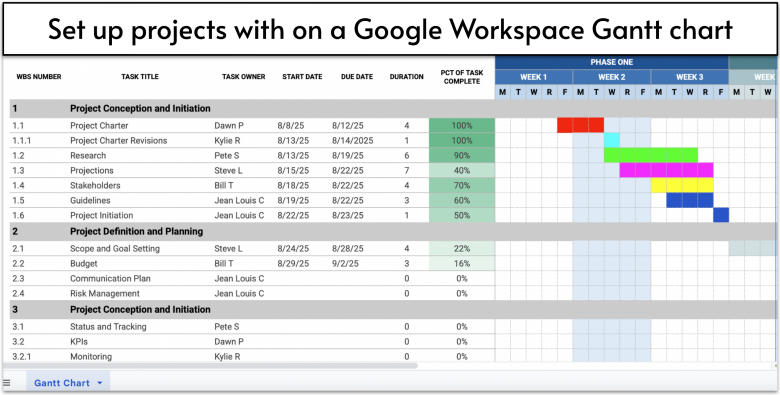Screen dimensions: 780x395
Task: Click the 50% complete cell
Action: pos(462,215)
